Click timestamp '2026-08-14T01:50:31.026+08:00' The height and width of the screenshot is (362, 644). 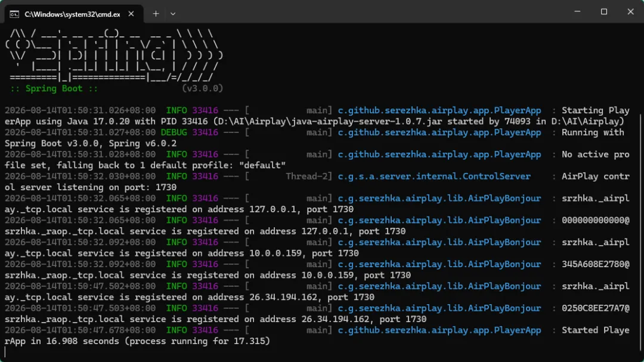(80, 110)
